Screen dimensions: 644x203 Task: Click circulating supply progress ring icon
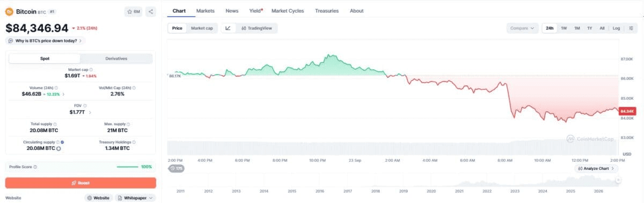58,148
